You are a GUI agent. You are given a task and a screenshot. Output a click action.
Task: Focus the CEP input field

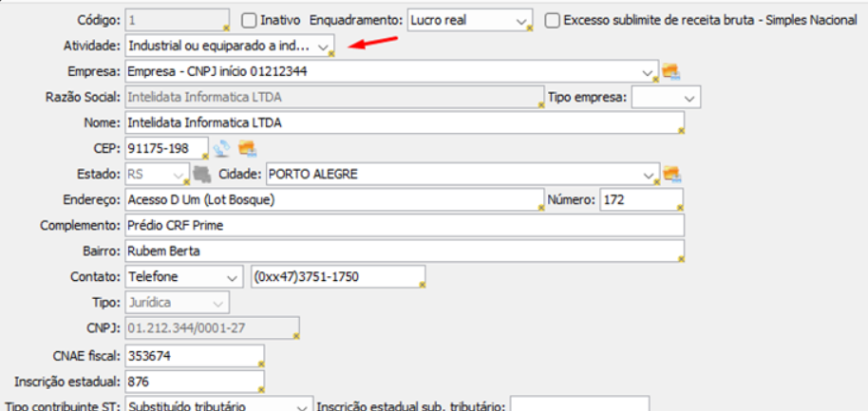click(165, 148)
